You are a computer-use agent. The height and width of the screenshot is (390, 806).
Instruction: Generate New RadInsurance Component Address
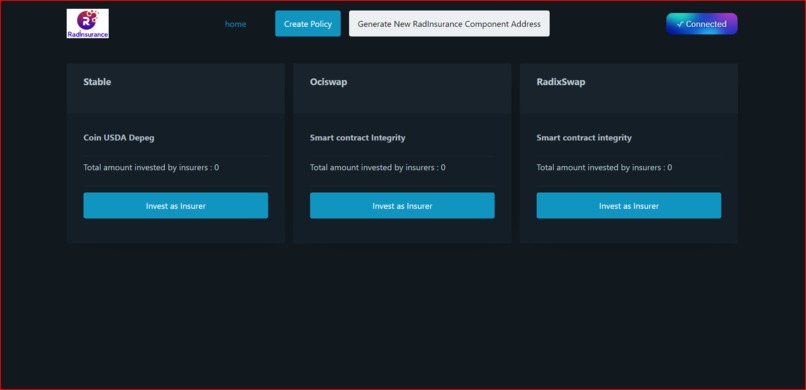(449, 24)
